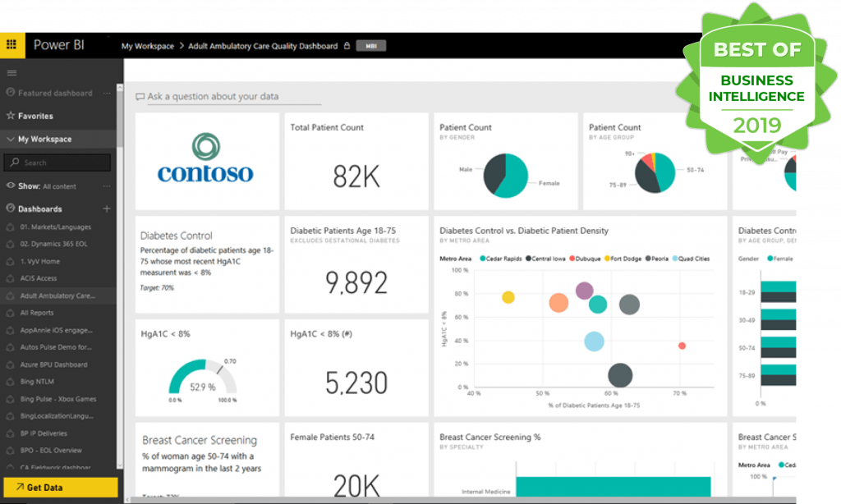Screen dimensions: 841x504
Task: Open the Contoso logo tile
Action: [207, 161]
